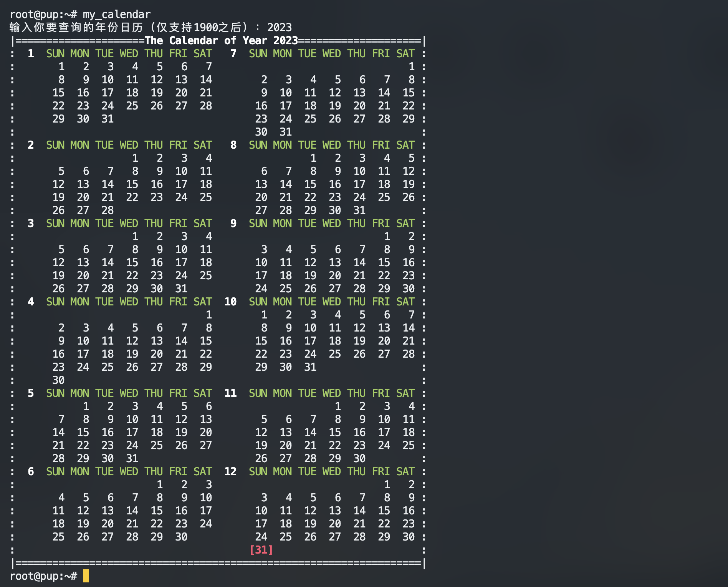Click the month number 11 label

pos(230,393)
